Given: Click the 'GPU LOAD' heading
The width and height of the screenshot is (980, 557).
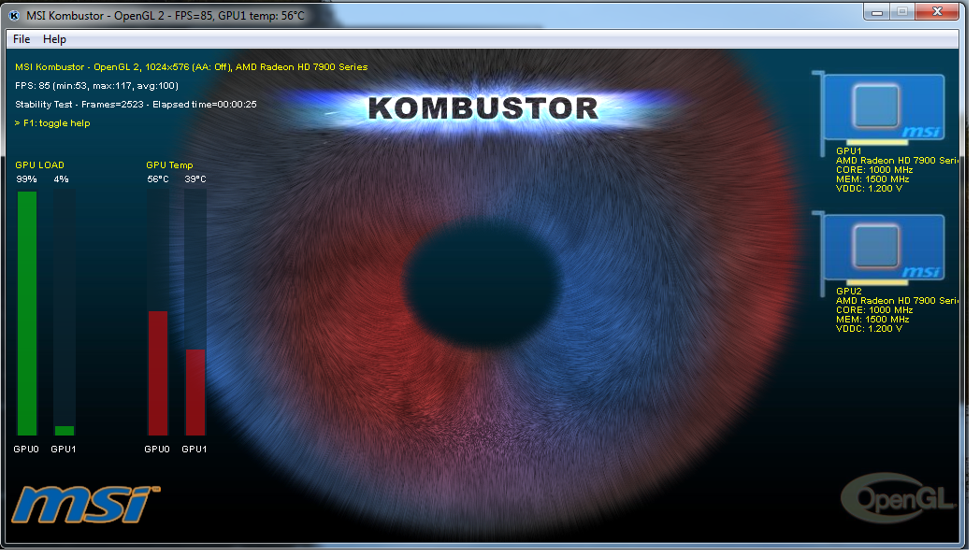Looking at the screenshot, I should click(x=39, y=164).
